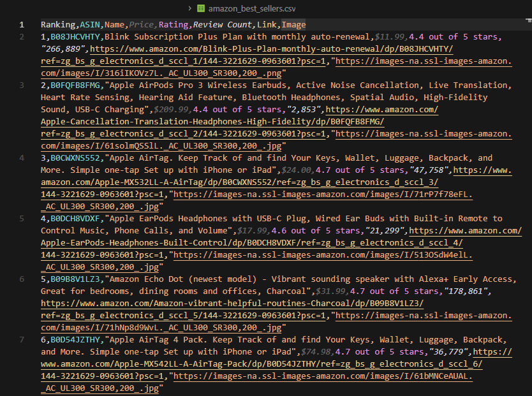Click the review count "47,758"

coord(427,170)
